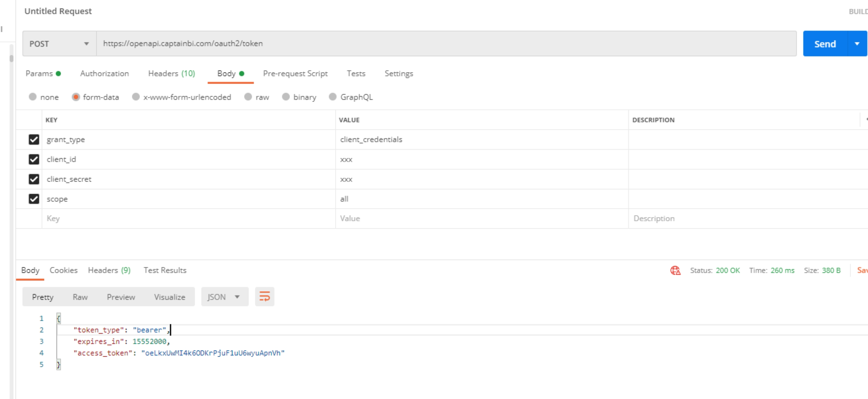Image resolution: width=868 pixels, height=399 pixels.
Task: Click the grant_type key cell
Action: [x=189, y=140]
